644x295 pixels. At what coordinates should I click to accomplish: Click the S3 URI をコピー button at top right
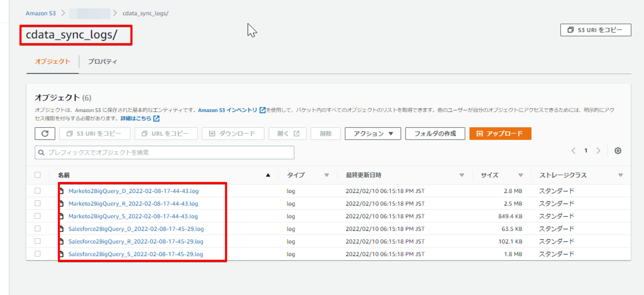[x=595, y=30]
